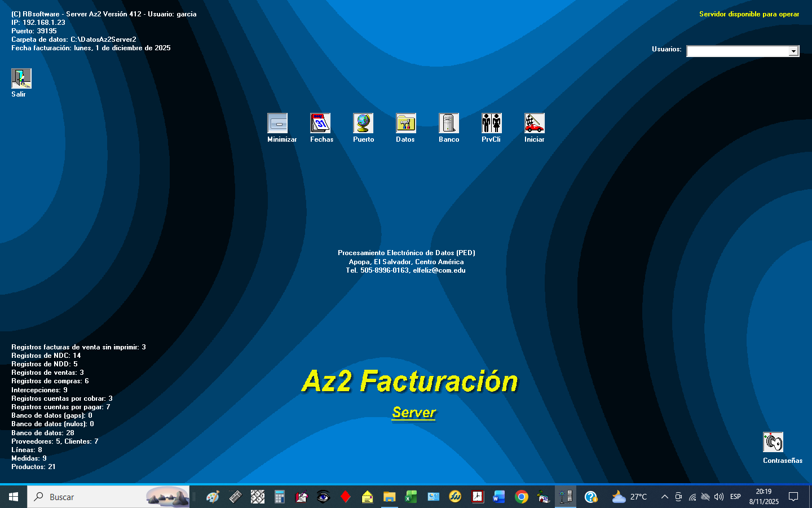The height and width of the screenshot is (508, 812).
Task: Click 'Registros de ventas: 3' line
Action: pyautogui.click(x=47, y=373)
